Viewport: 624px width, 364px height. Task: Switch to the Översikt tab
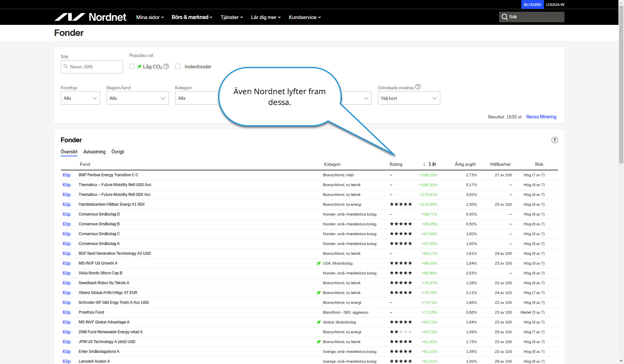69,152
